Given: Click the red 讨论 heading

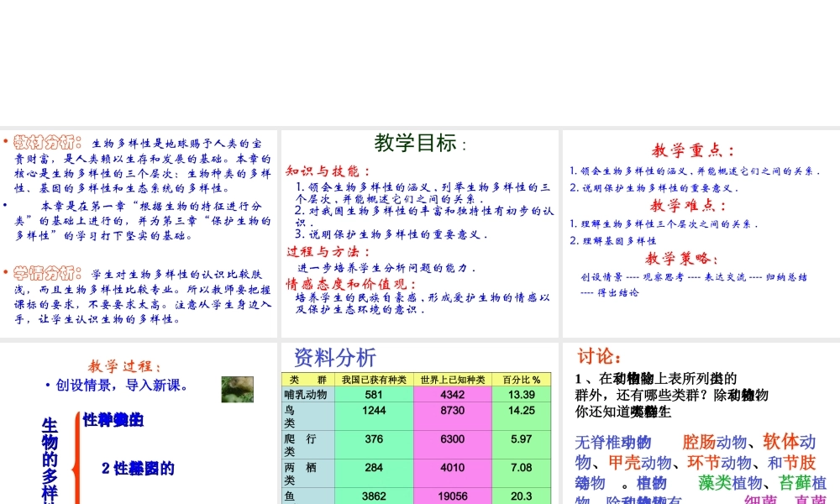Looking at the screenshot, I should point(599,357).
